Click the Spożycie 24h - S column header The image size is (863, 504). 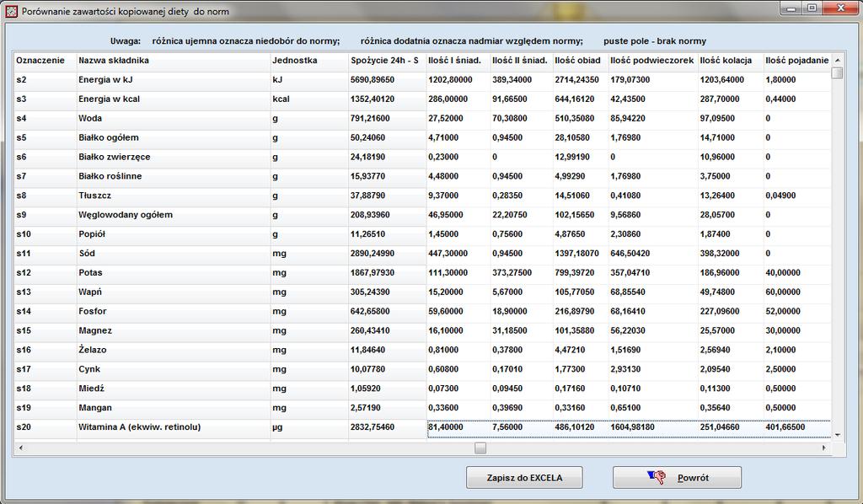[x=388, y=61]
